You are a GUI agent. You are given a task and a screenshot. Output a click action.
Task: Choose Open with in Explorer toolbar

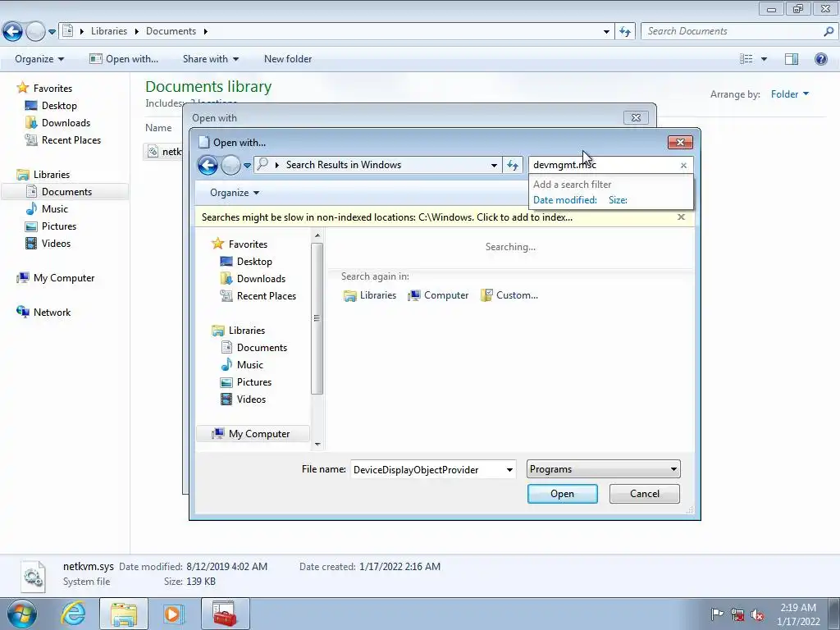point(124,59)
